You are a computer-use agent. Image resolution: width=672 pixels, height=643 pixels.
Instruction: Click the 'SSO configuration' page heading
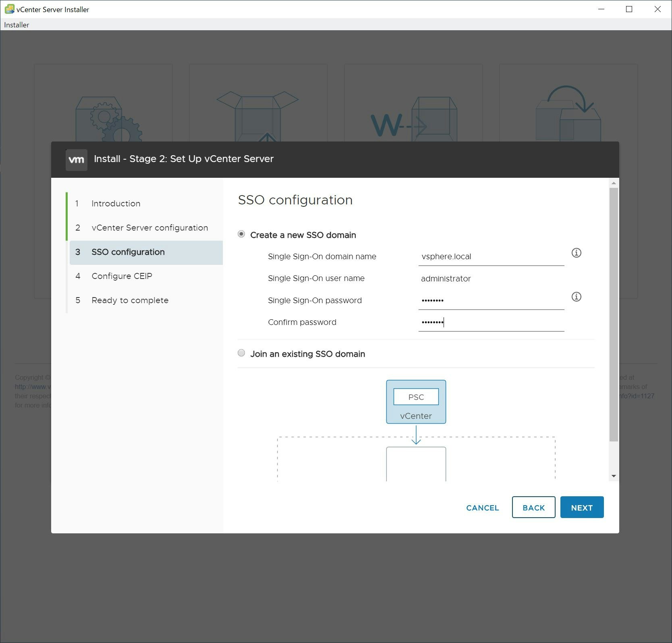tap(295, 200)
